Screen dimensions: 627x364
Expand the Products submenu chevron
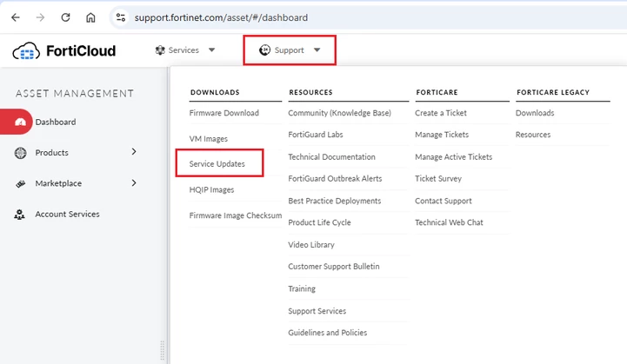(134, 152)
